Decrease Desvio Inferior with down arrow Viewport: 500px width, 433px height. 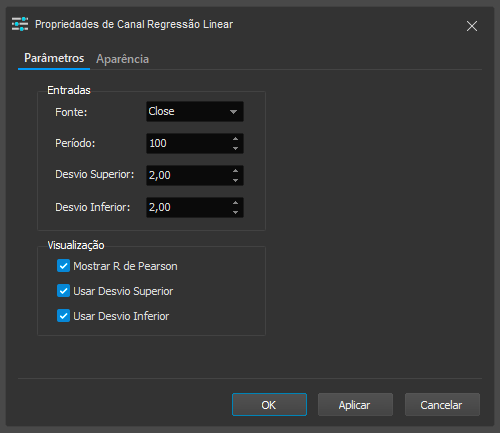pyautogui.click(x=236, y=212)
